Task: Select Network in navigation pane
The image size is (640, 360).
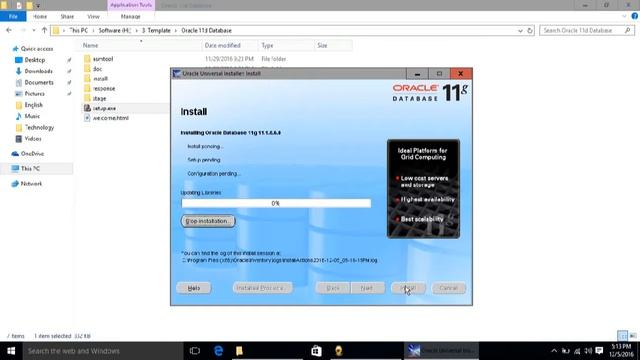Action: click(x=31, y=184)
